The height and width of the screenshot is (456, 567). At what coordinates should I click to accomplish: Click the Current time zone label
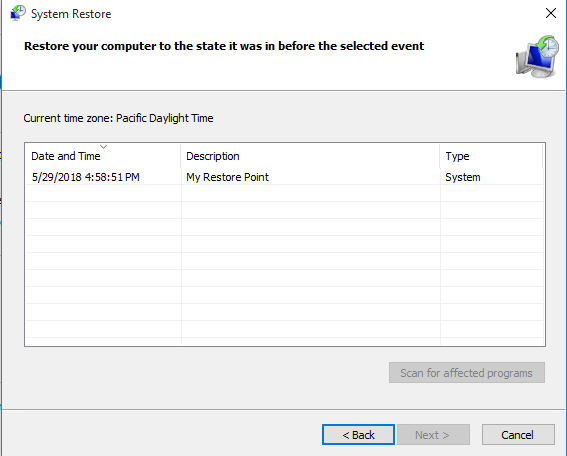[118, 118]
